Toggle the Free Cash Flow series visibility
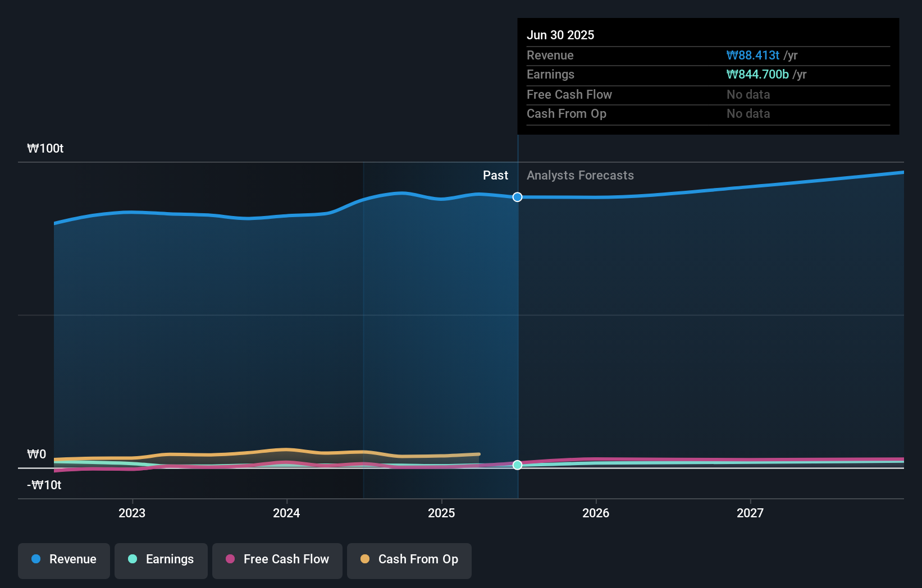Screen dimensions: 922x588 click(277, 559)
